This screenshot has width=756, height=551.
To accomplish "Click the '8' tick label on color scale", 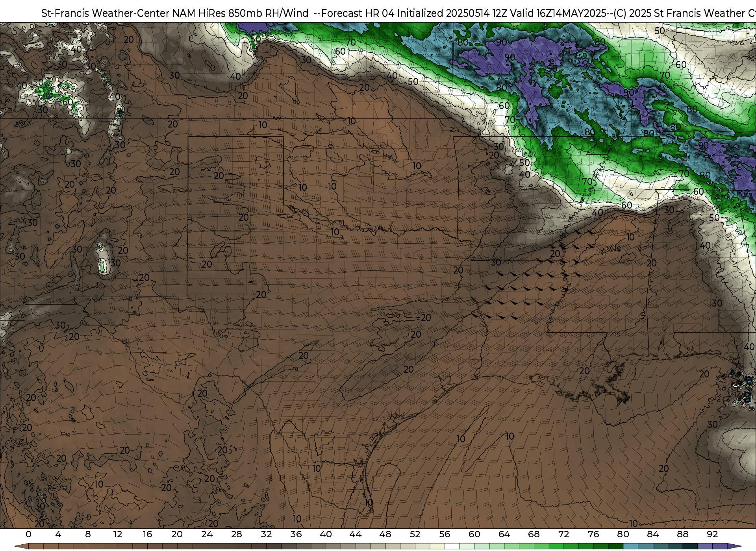I will click(x=88, y=534).
